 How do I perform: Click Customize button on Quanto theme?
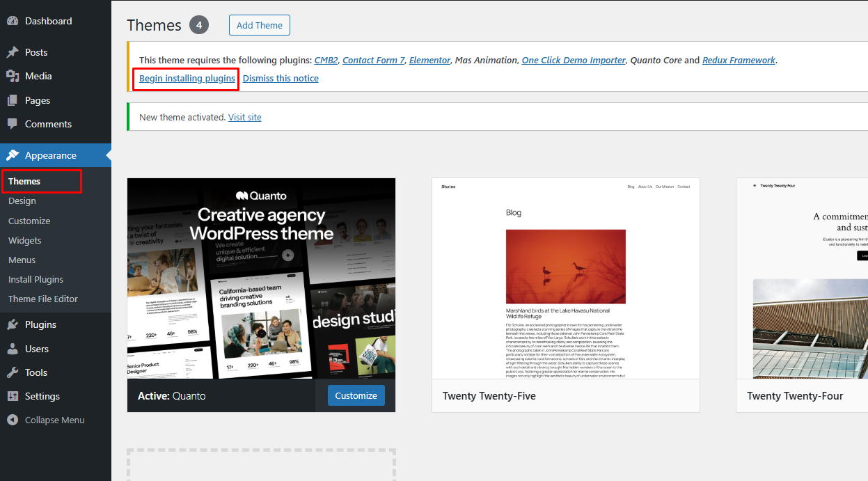coord(356,395)
